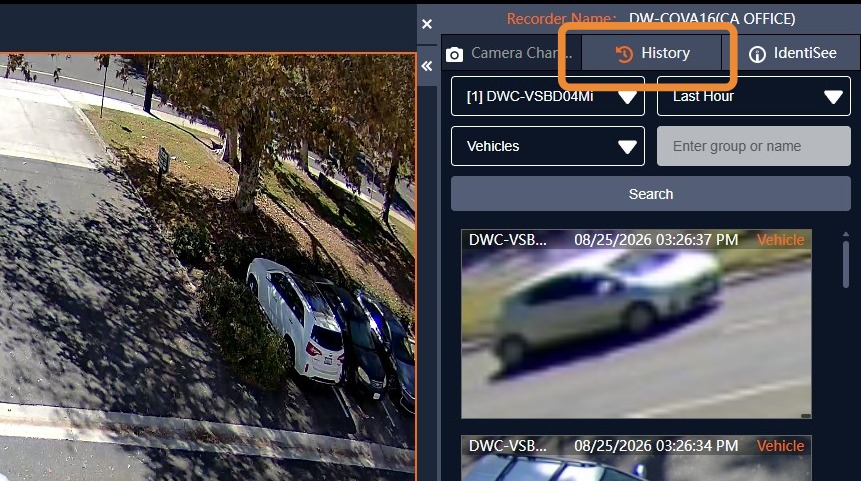Click the timestamp 08/25/2026 03:26:37 PM
Viewport: 861px width, 481px height.
tap(656, 240)
